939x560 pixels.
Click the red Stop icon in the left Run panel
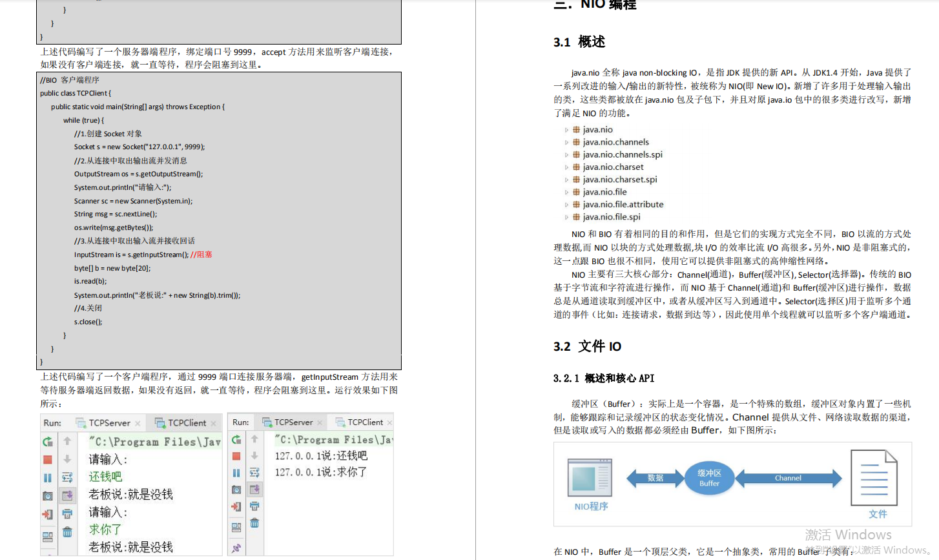coord(48,459)
